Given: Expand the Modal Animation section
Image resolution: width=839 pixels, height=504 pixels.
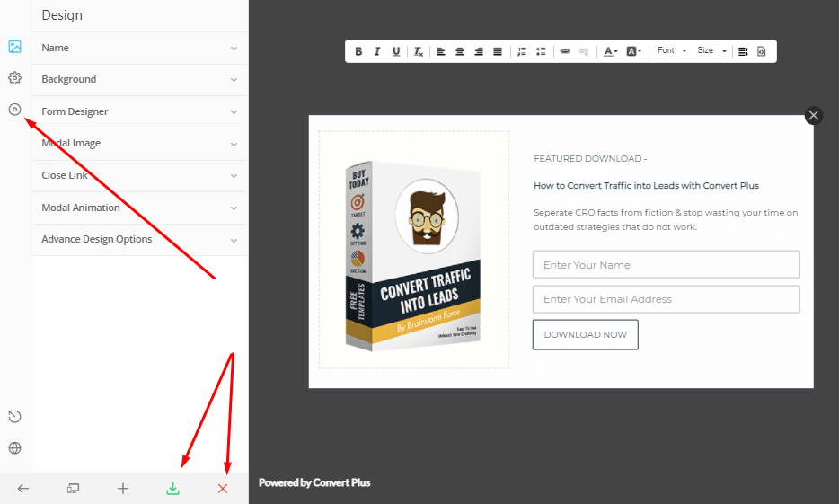Looking at the screenshot, I should point(139,208).
